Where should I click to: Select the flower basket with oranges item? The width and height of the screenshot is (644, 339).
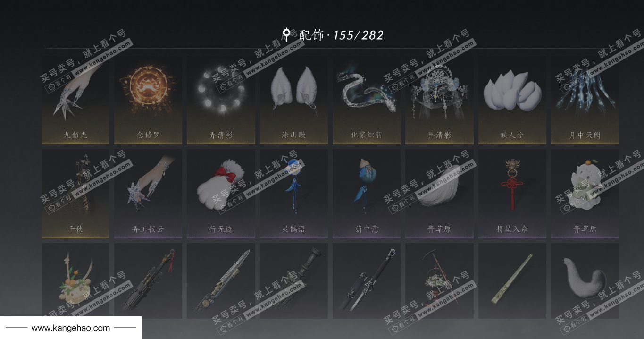click(75, 281)
